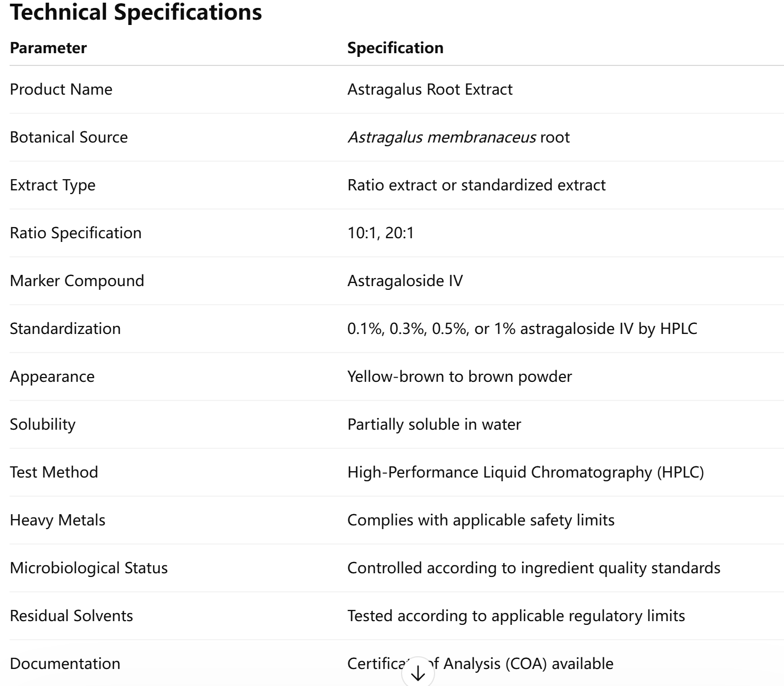Click the Astragalus Root Extract value
Screen dimensions: 784x686
(x=430, y=89)
